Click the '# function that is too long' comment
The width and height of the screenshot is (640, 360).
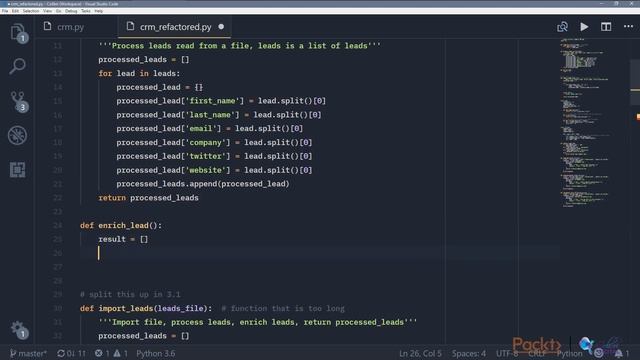[283, 308]
